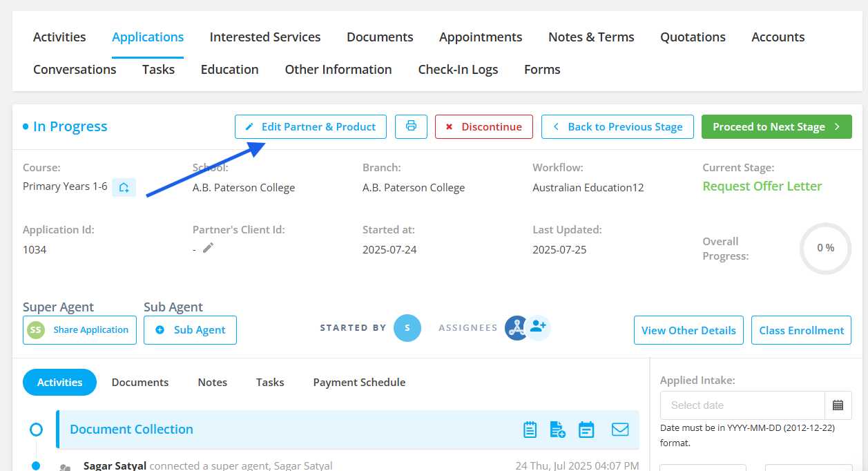868x471 pixels.
Task: Click the Workflow value Australian Education12
Action: (588, 188)
